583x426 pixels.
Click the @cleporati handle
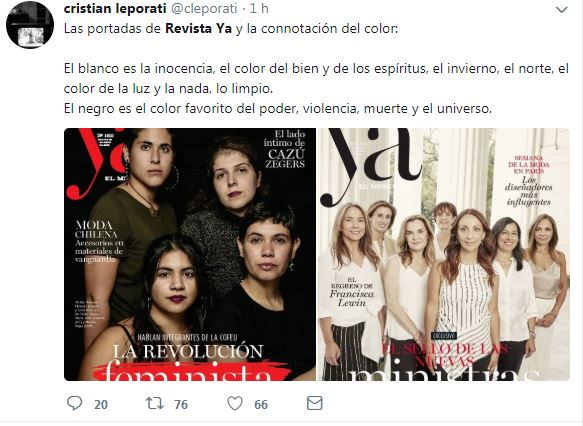[x=204, y=9]
